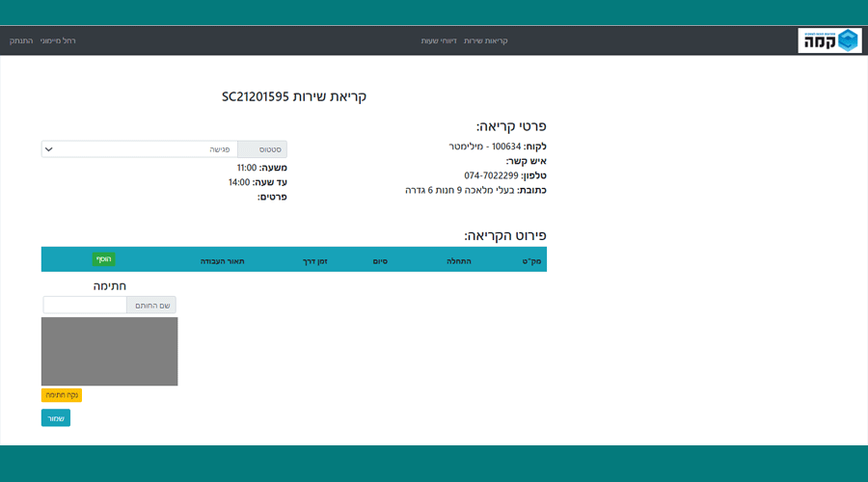Click the Kama company logo
Image resolution: width=868 pixels, height=482 pixels.
[x=829, y=40]
